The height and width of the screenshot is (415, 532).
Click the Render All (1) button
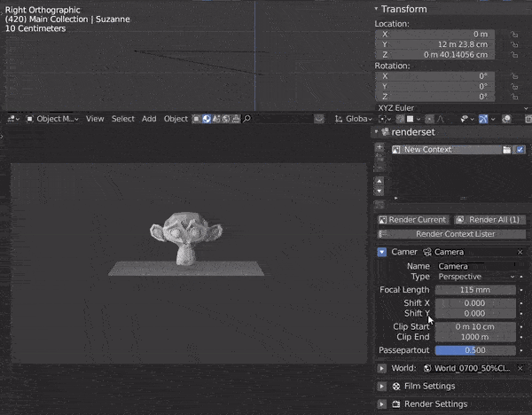(490, 220)
